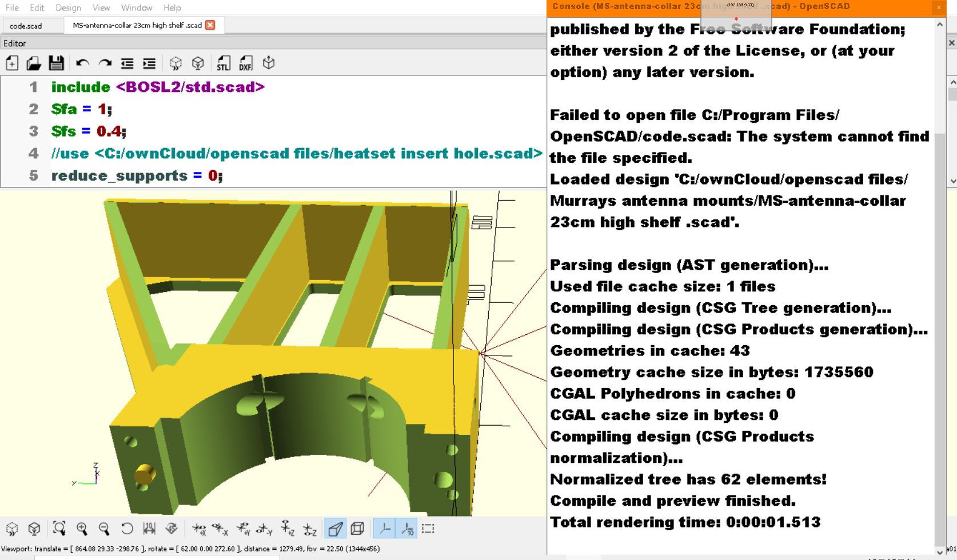Image resolution: width=957 pixels, height=560 pixels.
Task: Export the design as DXF
Action: pyautogui.click(x=245, y=63)
